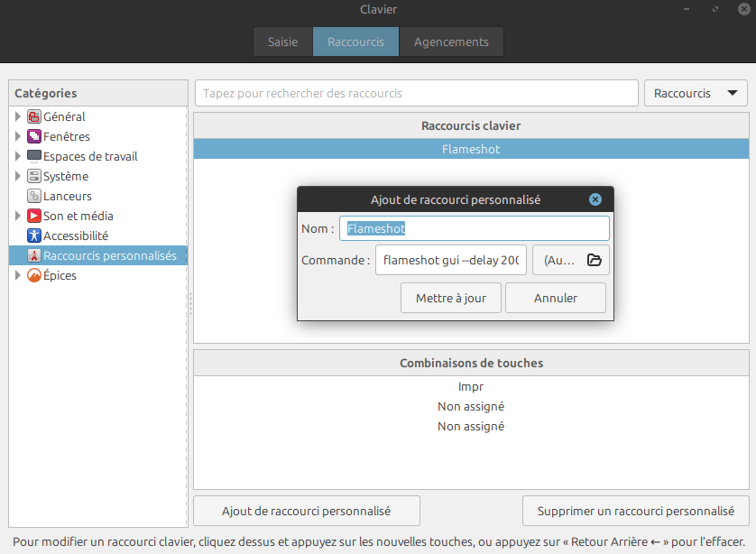Expand the Épices tree arrow
This screenshot has width=756, height=554.
point(18,275)
